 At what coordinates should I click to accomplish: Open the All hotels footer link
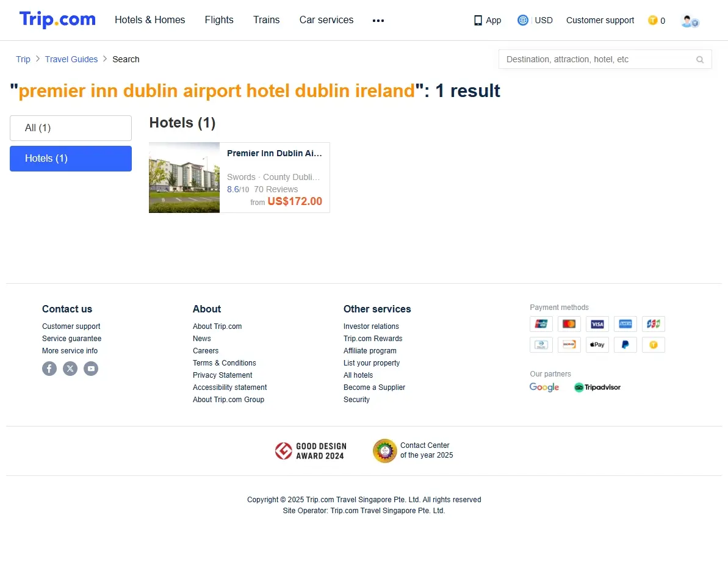pos(358,375)
